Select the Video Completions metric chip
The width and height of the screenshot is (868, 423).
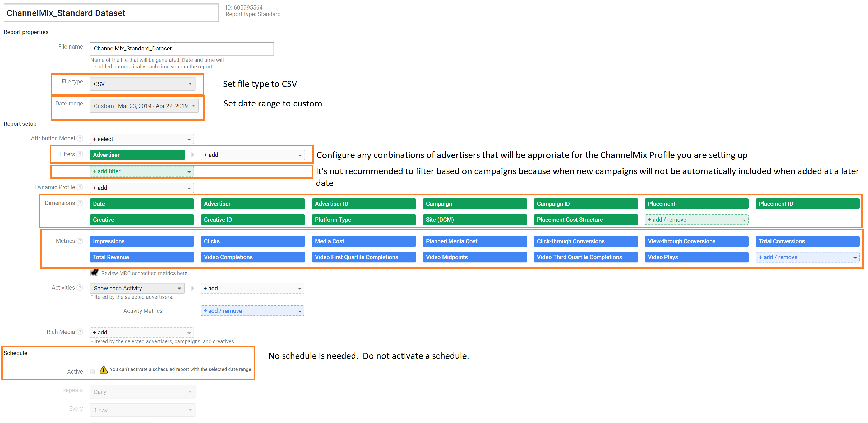click(253, 257)
